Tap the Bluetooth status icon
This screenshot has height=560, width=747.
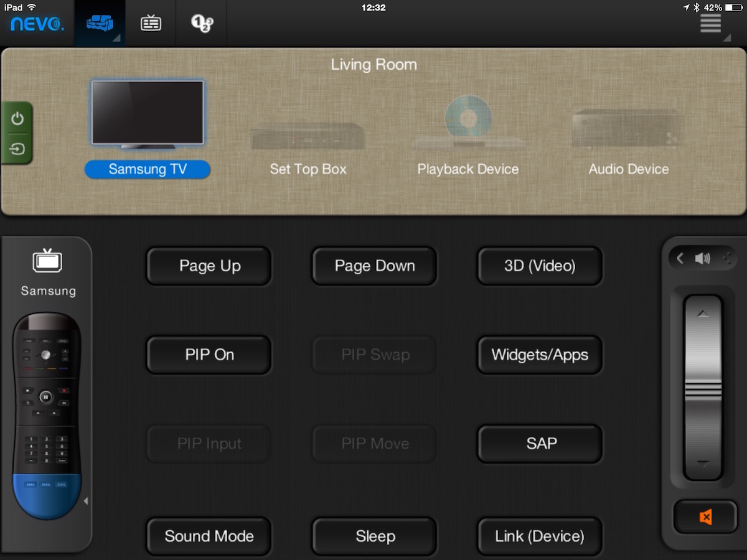pyautogui.click(x=697, y=7)
